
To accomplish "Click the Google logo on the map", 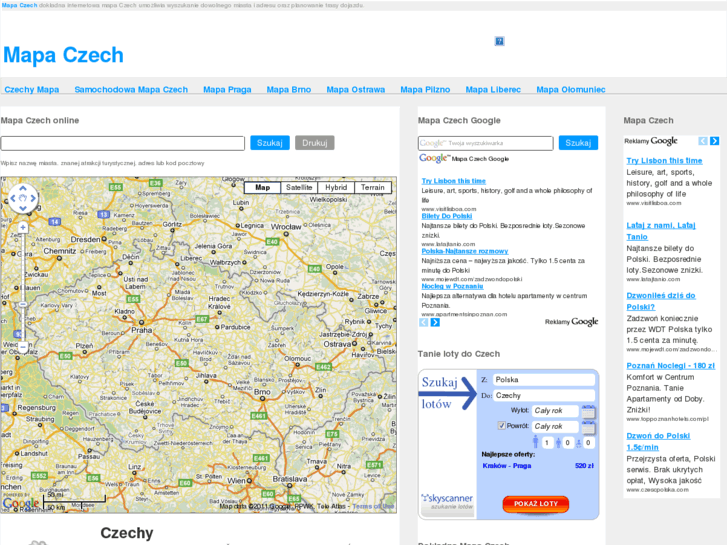I will [20, 503].
